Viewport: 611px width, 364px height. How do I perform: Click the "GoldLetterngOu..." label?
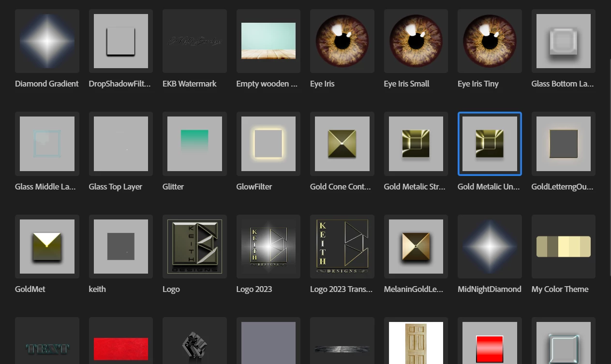[x=562, y=187]
